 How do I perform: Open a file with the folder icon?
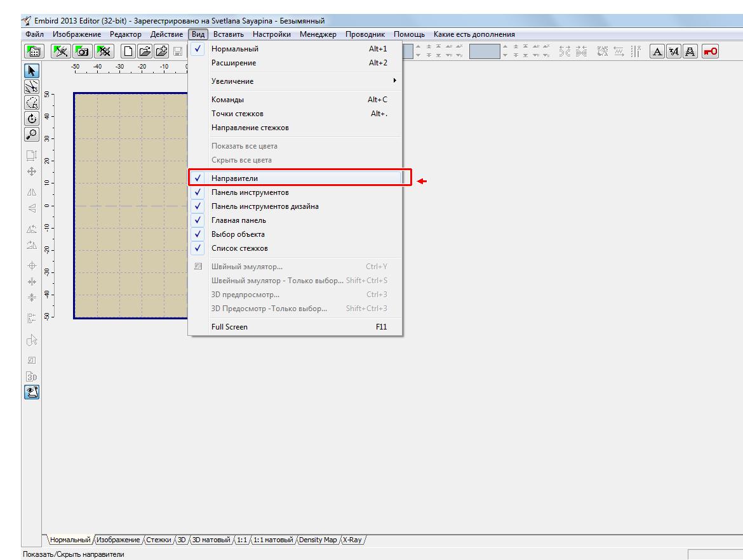pos(145,51)
